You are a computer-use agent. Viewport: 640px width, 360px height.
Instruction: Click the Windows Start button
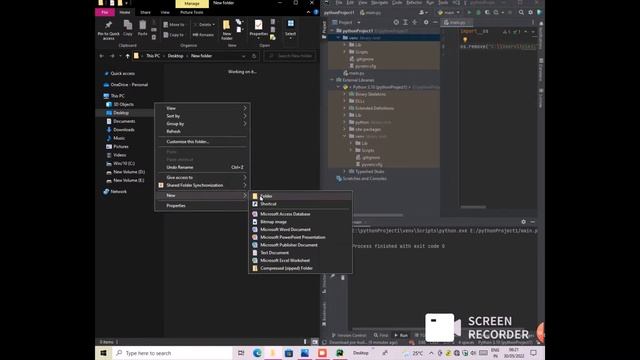click(x=103, y=353)
